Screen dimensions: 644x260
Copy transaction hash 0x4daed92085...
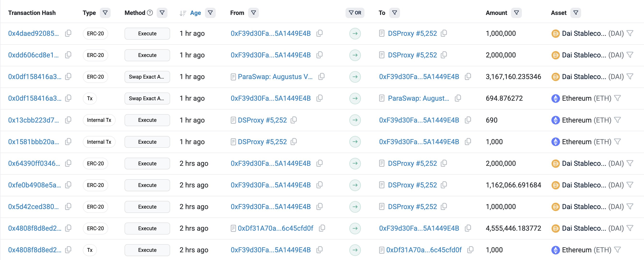(68, 33)
